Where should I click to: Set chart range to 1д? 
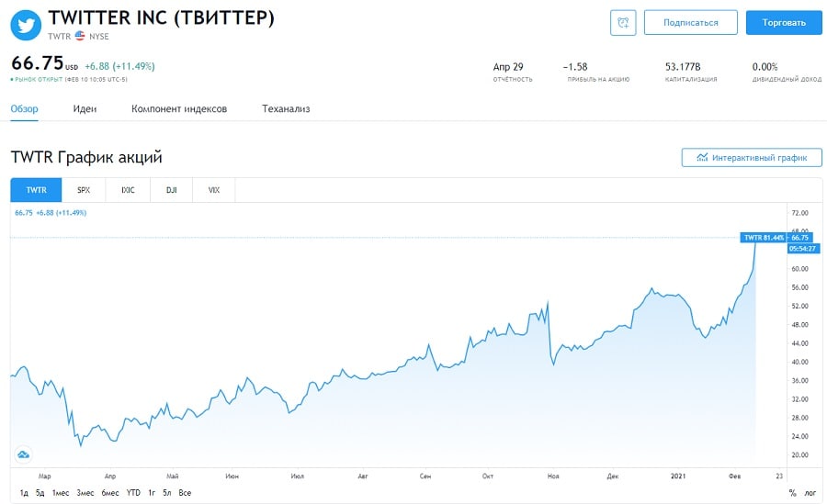24,493
